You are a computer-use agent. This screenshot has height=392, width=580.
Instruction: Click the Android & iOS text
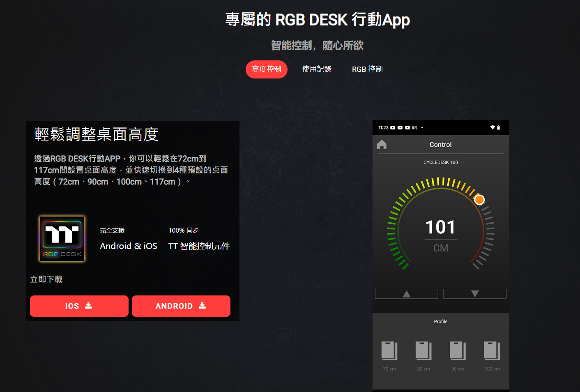129,246
